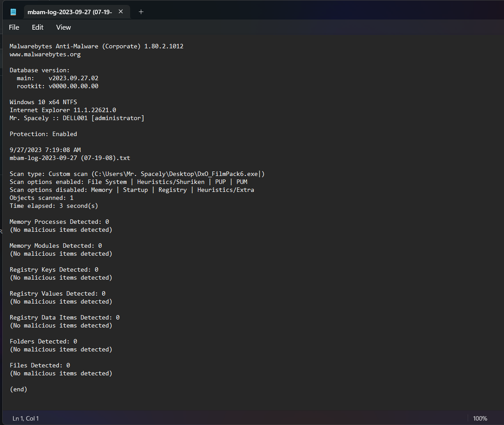
Task: Click the 'Memory Modules Detected: 0' line
Action: [x=56, y=246]
